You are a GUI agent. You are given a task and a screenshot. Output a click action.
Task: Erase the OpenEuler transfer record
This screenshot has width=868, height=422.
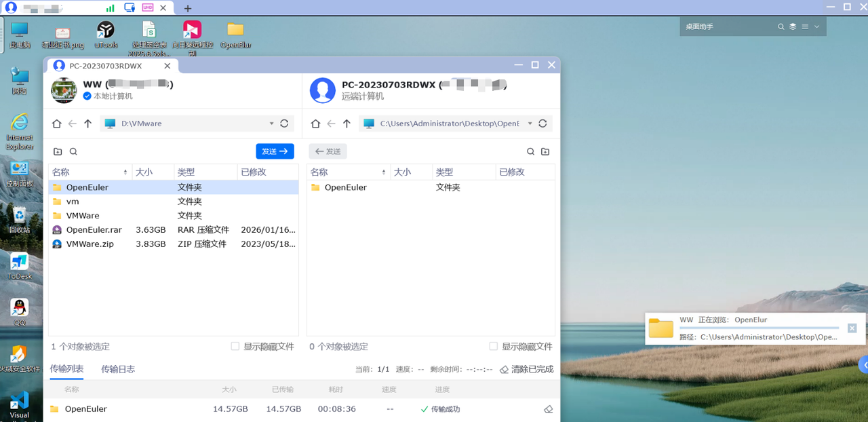click(549, 409)
